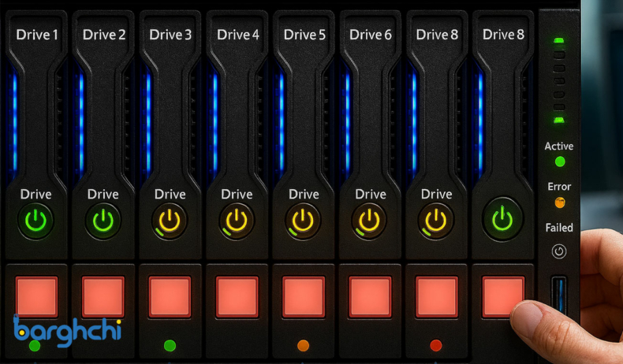This screenshot has height=364, width=623.
Task: Click the red square button under Drive 2
Action: (x=103, y=297)
